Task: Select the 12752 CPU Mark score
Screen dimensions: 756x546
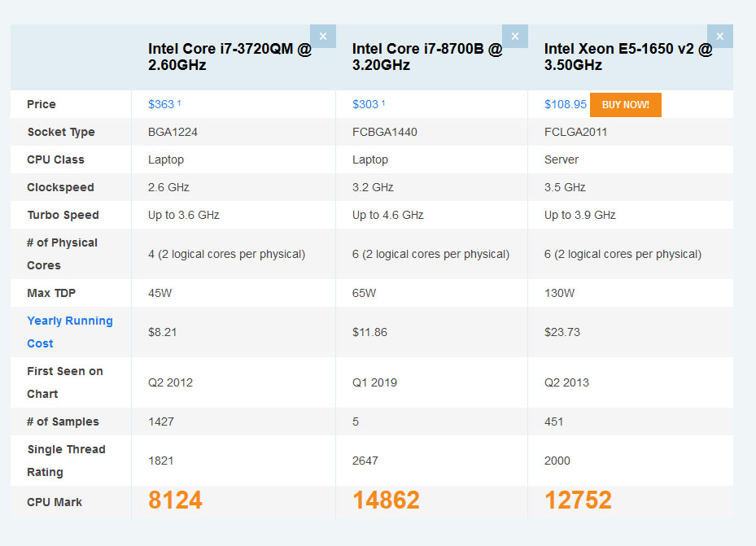Action: point(578,500)
